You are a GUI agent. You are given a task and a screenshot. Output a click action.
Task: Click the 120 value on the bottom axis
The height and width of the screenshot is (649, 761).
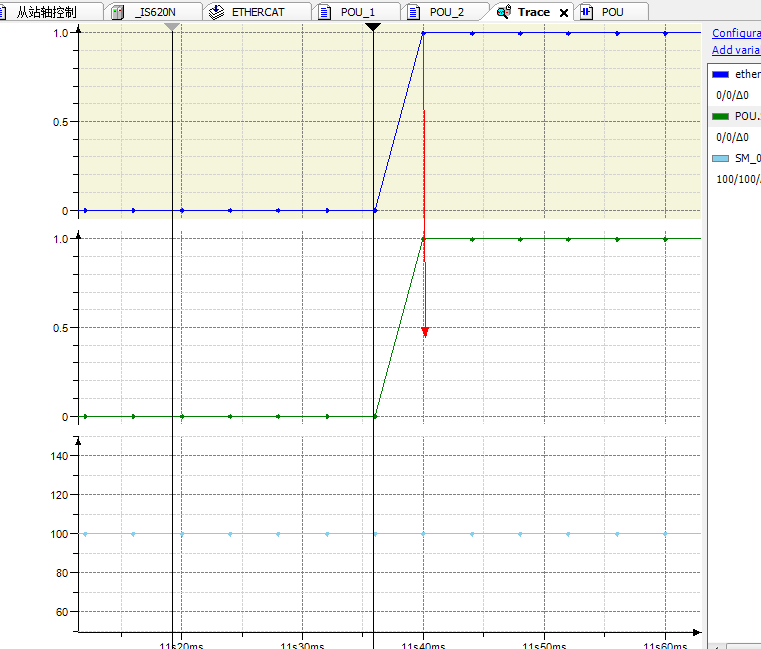(59, 495)
